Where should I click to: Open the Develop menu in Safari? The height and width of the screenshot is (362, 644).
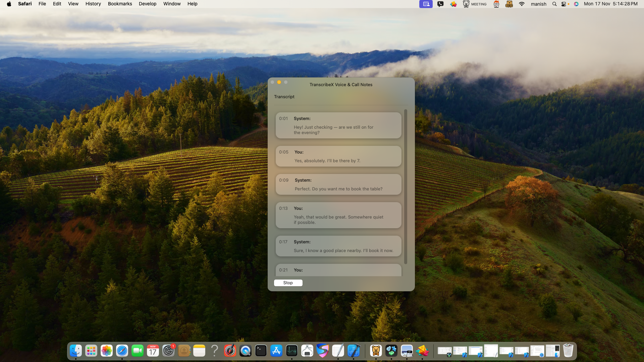click(147, 4)
